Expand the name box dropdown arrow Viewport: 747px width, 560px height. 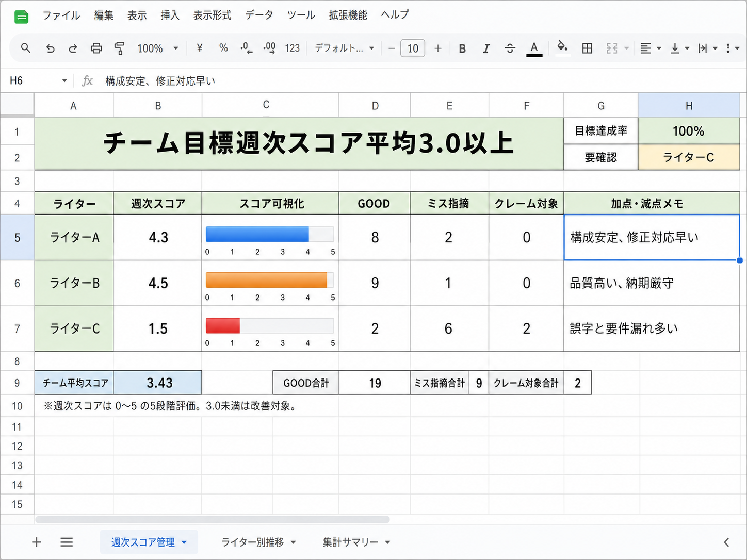(x=64, y=80)
